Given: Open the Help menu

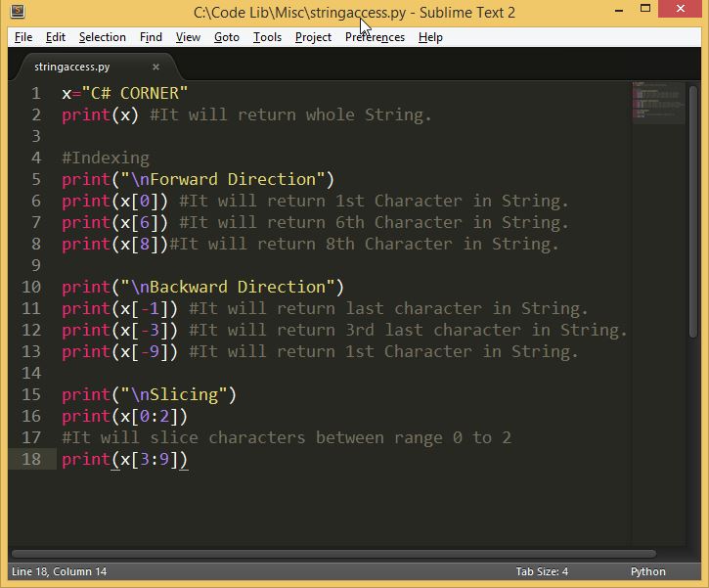Looking at the screenshot, I should [x=430, y=37].
